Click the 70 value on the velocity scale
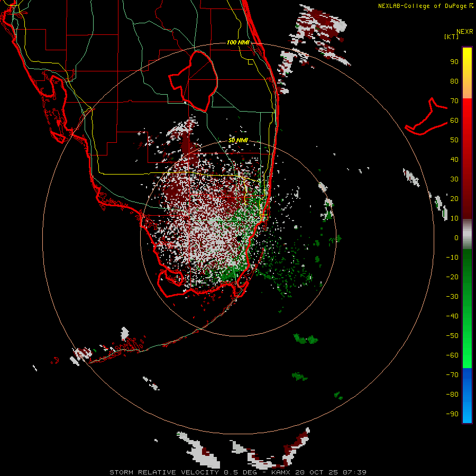The height and width of the screenshot is (476, 476). click(454, 101)
